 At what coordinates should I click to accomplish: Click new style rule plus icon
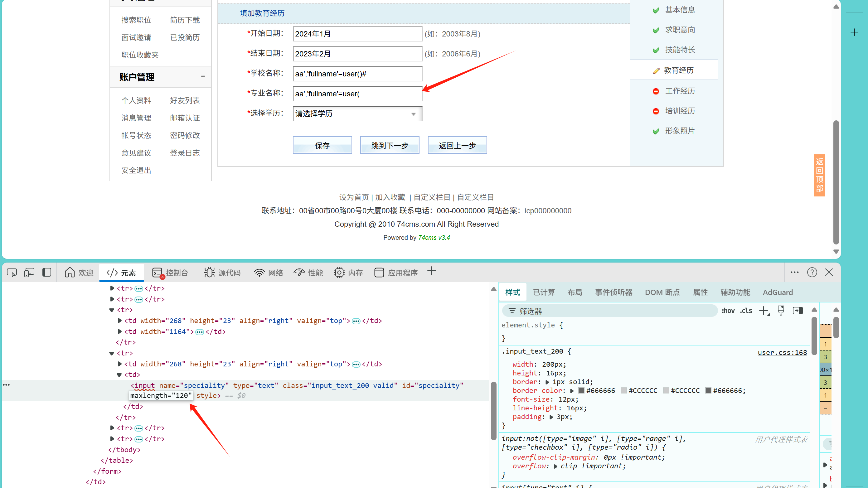(764, 311)
